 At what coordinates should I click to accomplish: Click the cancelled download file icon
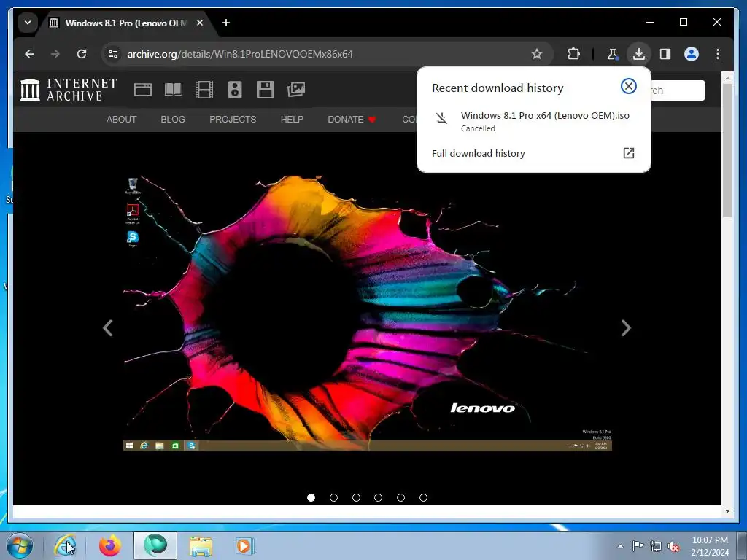pyautogui.click(x=441, y=117)
